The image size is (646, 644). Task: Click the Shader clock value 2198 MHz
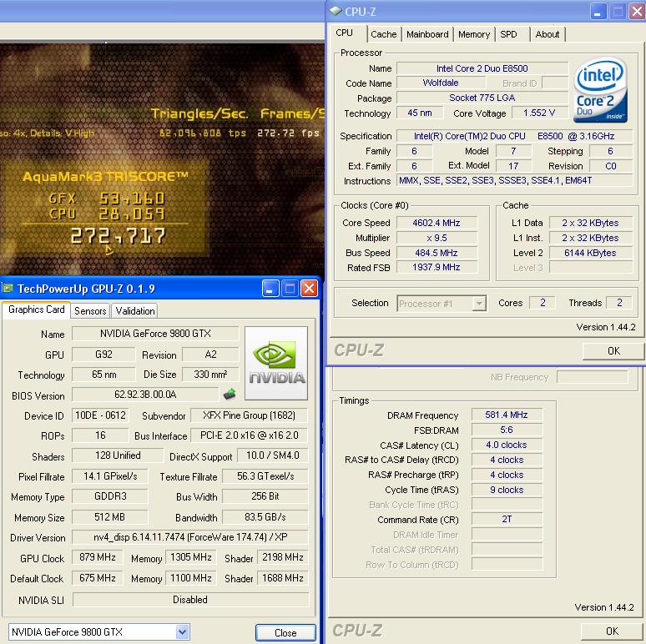[283, 557]
